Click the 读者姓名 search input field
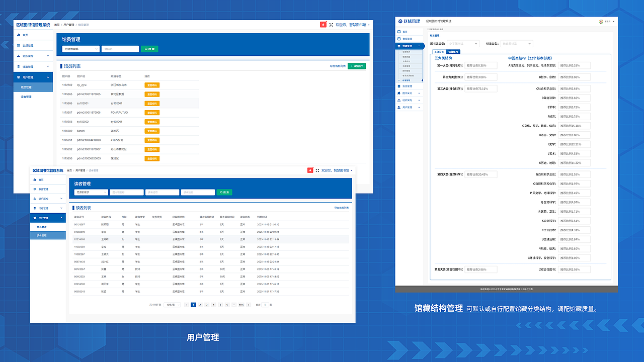 [x=198, y=192]
